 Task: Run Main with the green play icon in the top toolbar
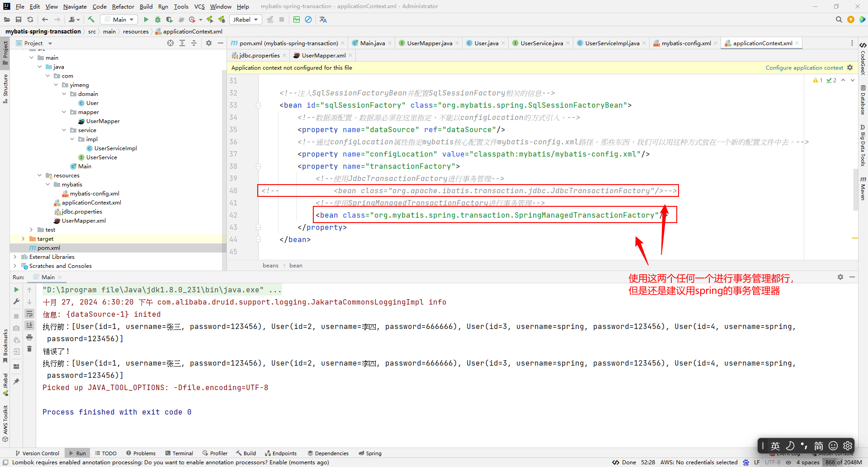point(146,19)
